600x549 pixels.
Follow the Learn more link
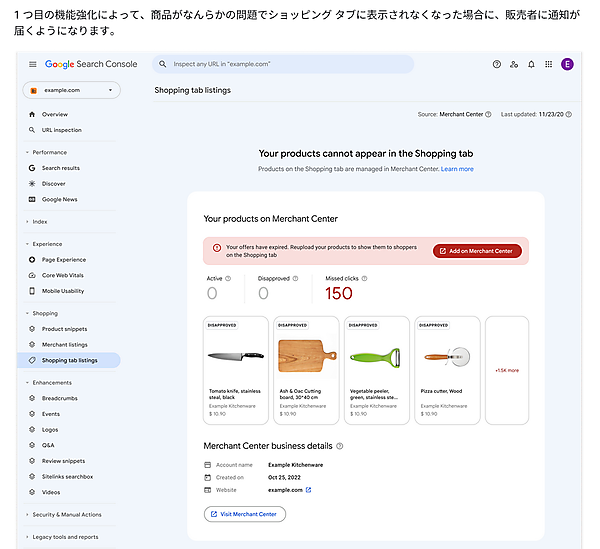tap(457, 169)
